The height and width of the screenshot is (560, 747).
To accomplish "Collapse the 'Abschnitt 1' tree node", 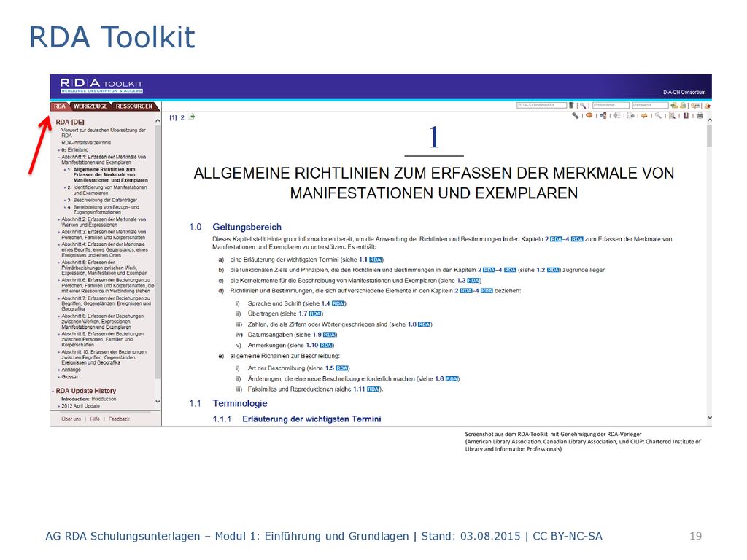I will pyautogui.click(x=58, y=157).
